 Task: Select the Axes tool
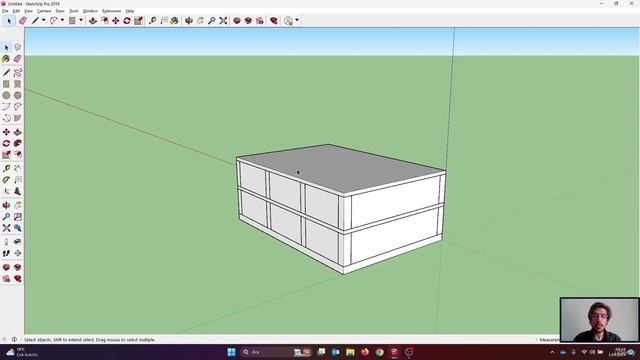click(6, 191)
